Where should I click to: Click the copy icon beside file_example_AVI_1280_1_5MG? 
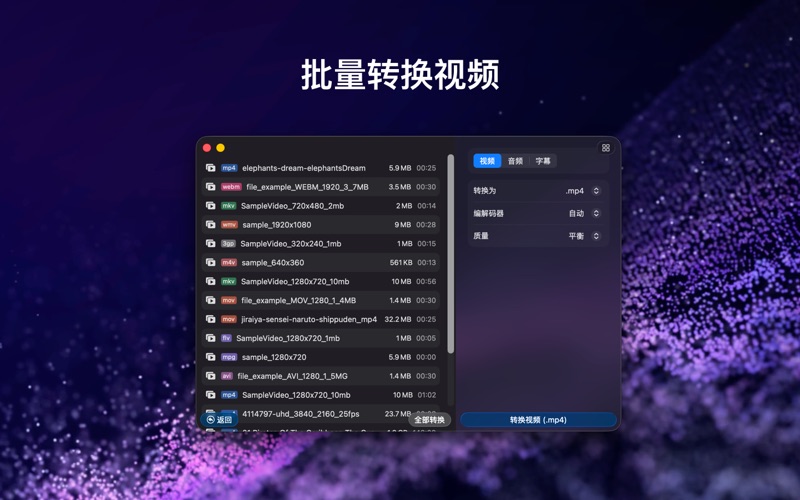click(x=210, y=376)
